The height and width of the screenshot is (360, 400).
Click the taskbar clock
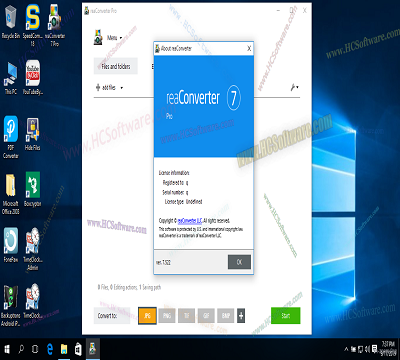click(x=388, y=348)
